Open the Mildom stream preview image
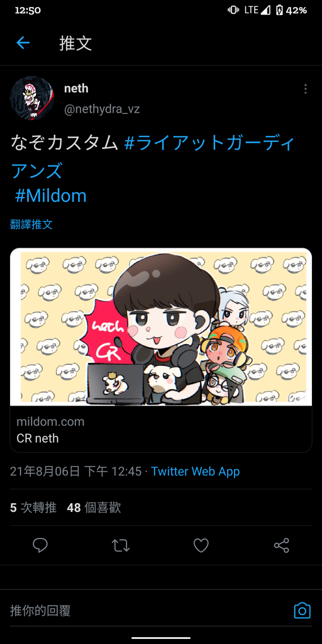322x644 pixels. pyautogui.click(x=161, y=326)
